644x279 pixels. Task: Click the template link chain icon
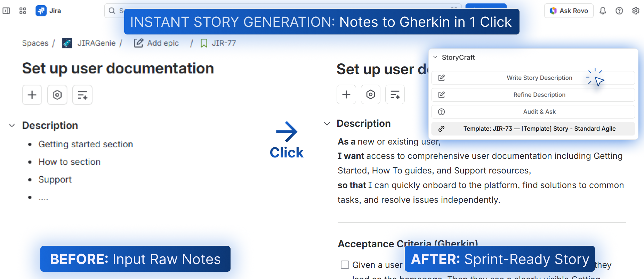click(x=442, y=129)
